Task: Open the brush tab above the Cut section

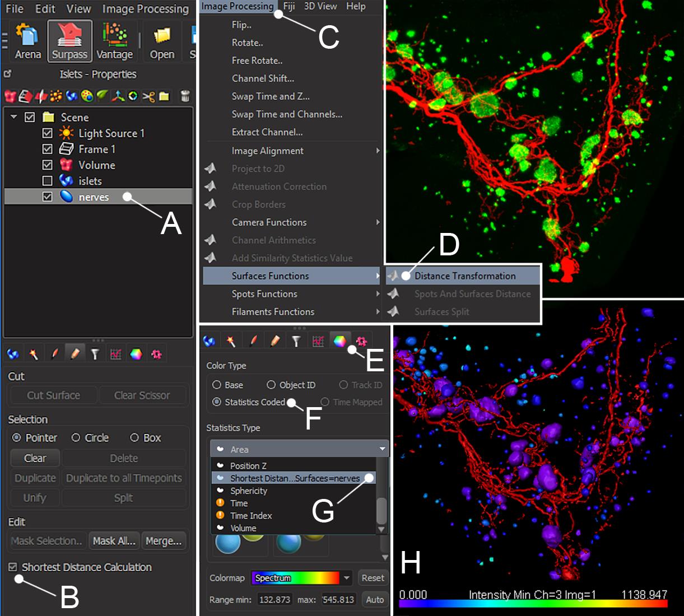Action: (54, 354)
